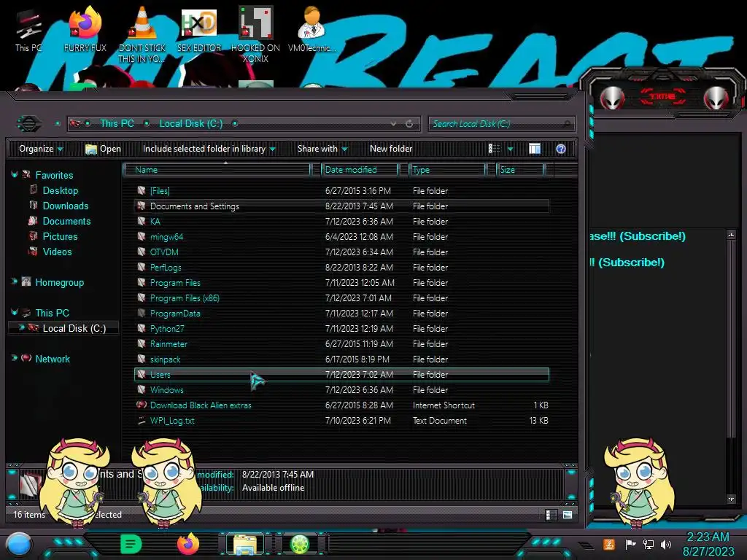Viewport: 747px width, 560px height.
Task: Click the back navigation button in Explorer
Action: pyautogui.click(x=28, y=124)
